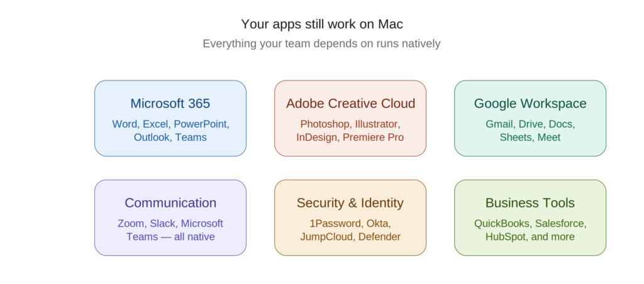Click the "JumpCloud, Defender" text line
Screen dimensions: 644x284
[x=350, y=237]
